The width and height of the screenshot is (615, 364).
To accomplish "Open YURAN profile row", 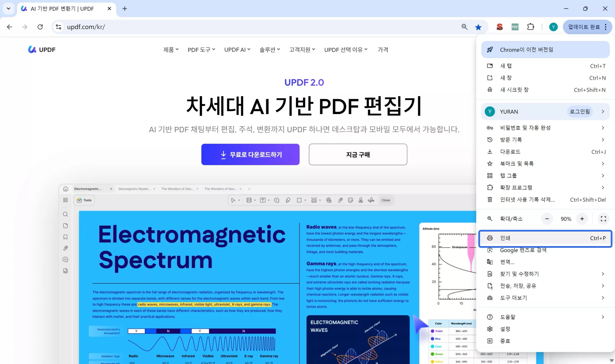I will click(x=545, y=112).
